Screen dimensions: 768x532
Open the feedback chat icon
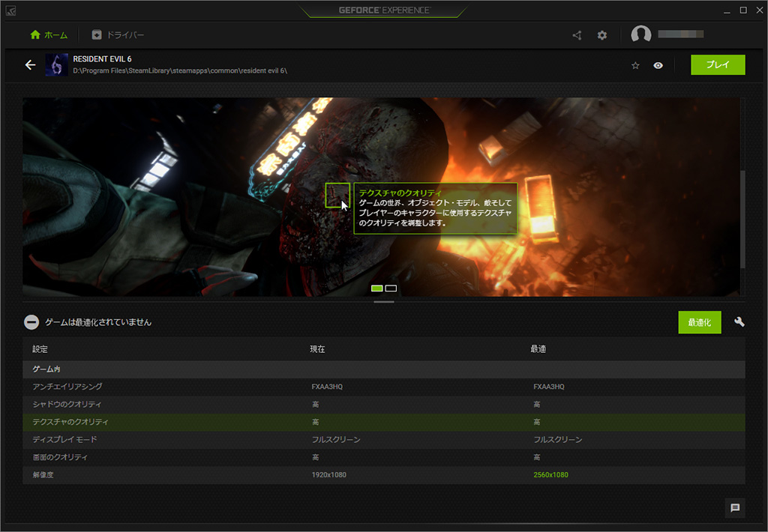point(735,507)
